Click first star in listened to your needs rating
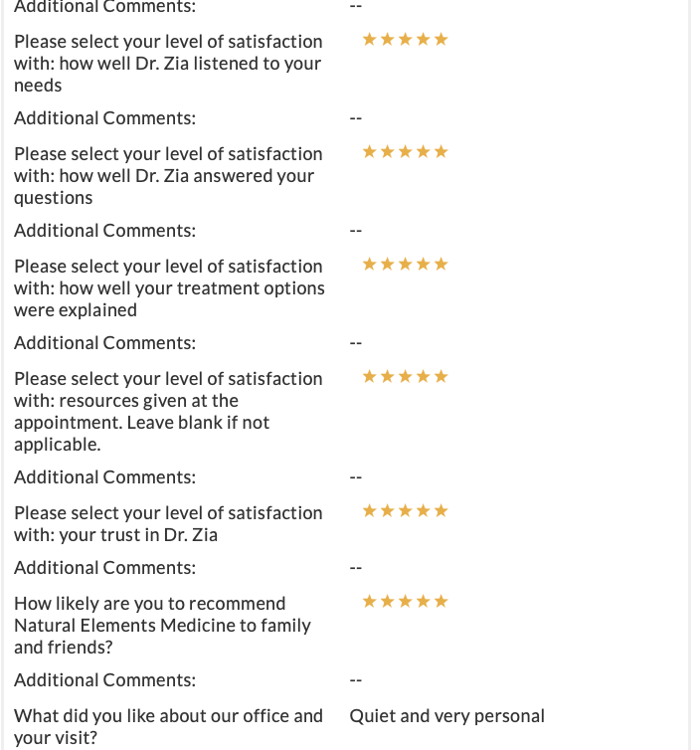 pyautogui.click(x=369, y=39)
